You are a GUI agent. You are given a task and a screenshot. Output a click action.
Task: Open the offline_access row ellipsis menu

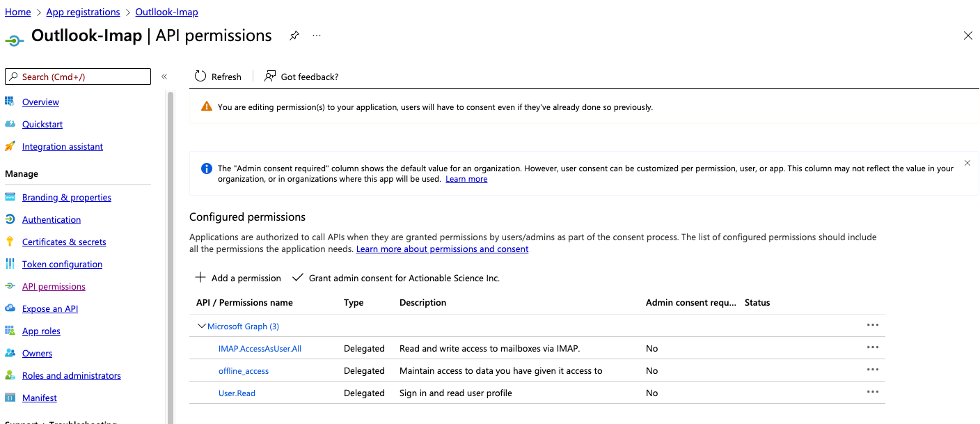[873, 370]
